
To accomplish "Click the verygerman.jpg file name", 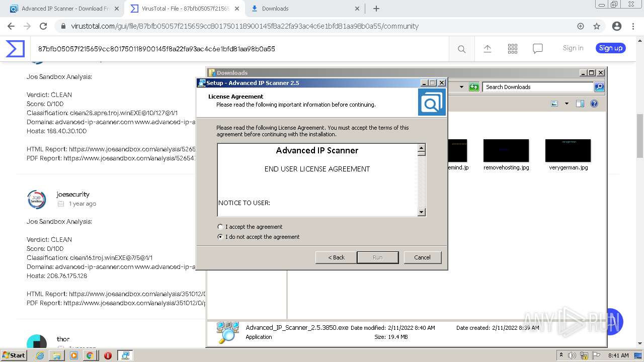I will [569, 167].
